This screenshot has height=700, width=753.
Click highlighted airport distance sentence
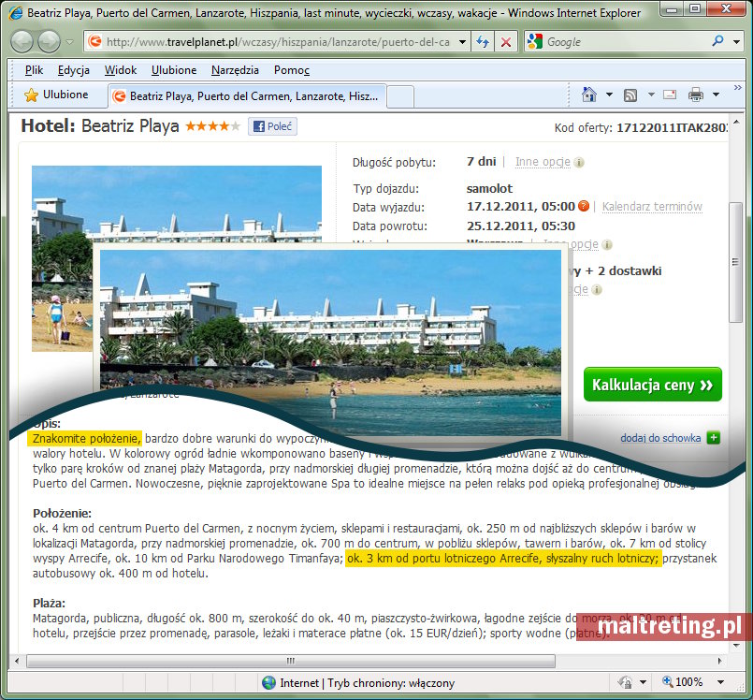(503, 559)
